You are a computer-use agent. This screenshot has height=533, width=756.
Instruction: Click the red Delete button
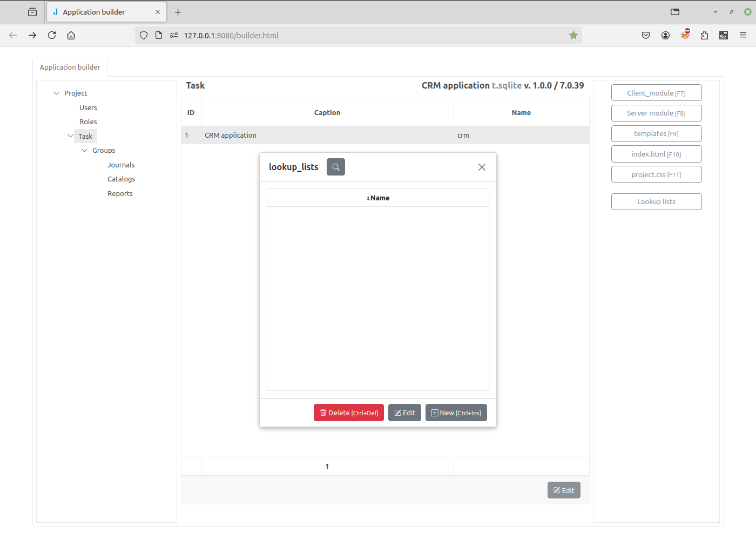[x=348, y=413]
